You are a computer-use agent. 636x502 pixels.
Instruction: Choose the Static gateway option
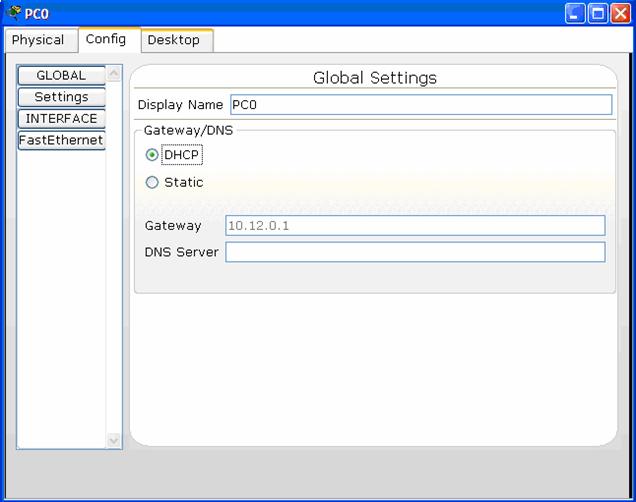pyautogui.click(x=152, y=182)
